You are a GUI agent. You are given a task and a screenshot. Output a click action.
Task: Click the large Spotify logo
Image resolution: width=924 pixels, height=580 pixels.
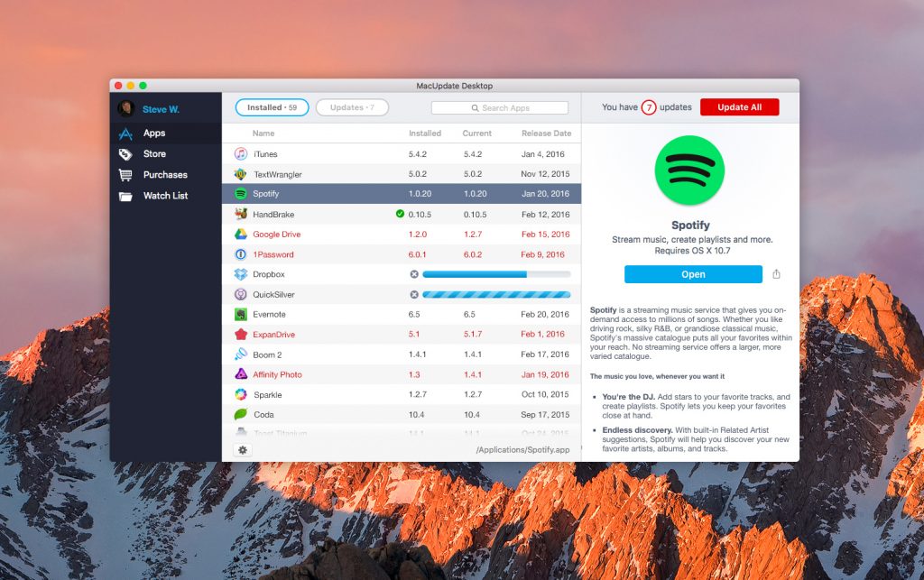[689, 170]
